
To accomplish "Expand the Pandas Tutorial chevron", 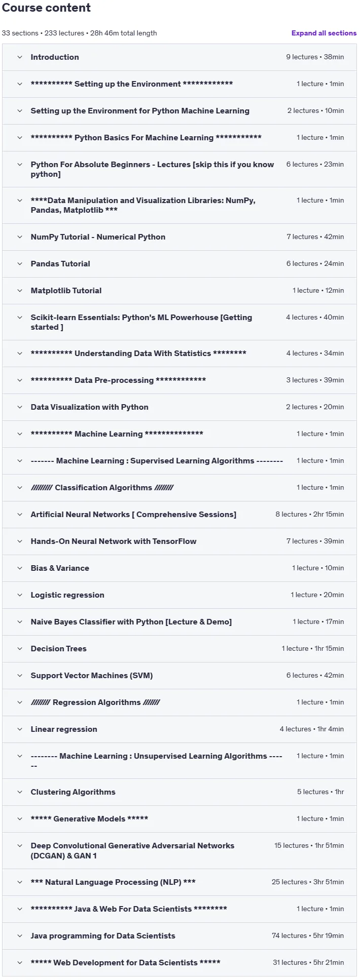I will [20, 264].
